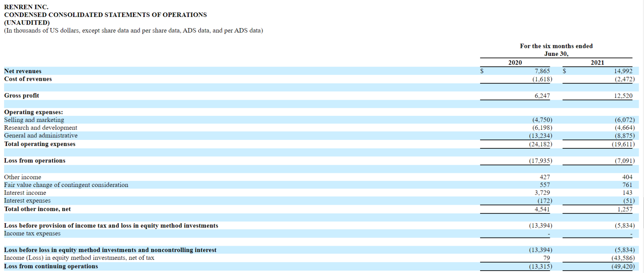This screenshot has width=644, height=273.
Task: Click Other income value 427
Action: pyautogui.click(x=545, y=177)
